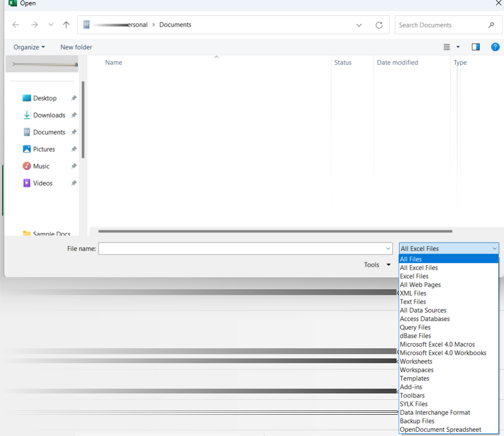Select Toolbars option

pos(449,395)
